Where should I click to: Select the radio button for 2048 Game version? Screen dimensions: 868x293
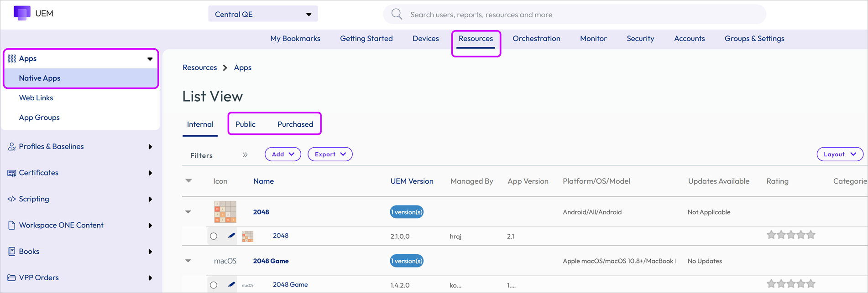(214, 285)
